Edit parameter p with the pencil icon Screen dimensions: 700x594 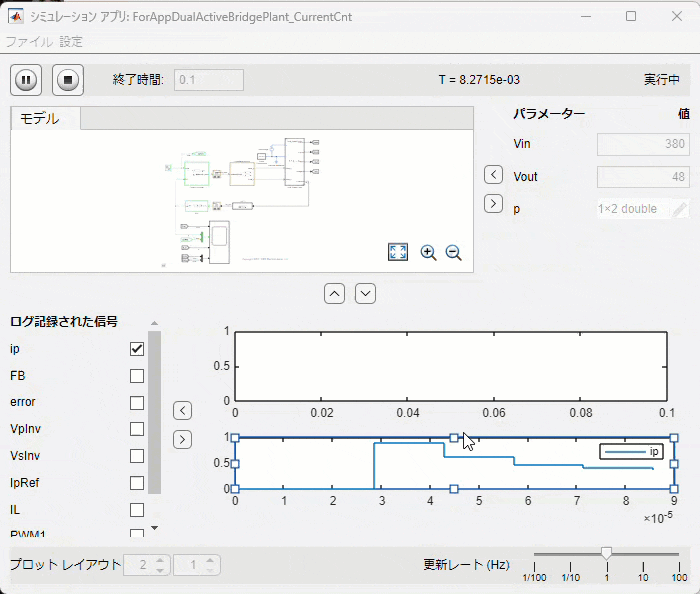(x=680, y=209)
